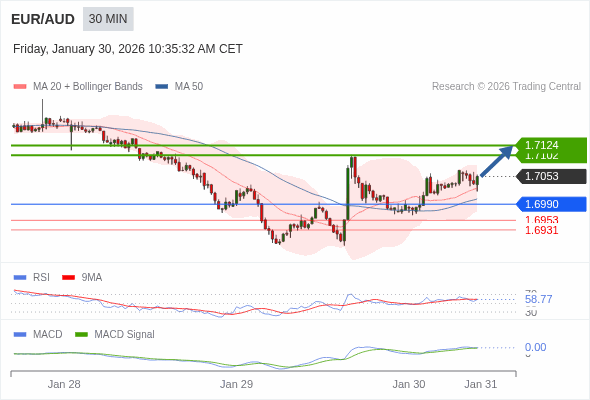Click the 9MA red legend swatch
Screen dimensions: 590x400
coord(68,278)
